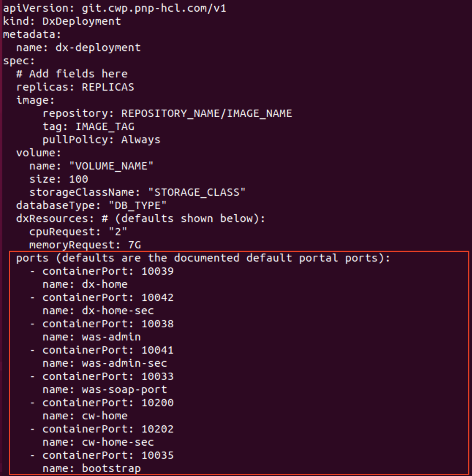Click the volume size value 100
Screen dimensions: 472x476
[x=78, y=179]
